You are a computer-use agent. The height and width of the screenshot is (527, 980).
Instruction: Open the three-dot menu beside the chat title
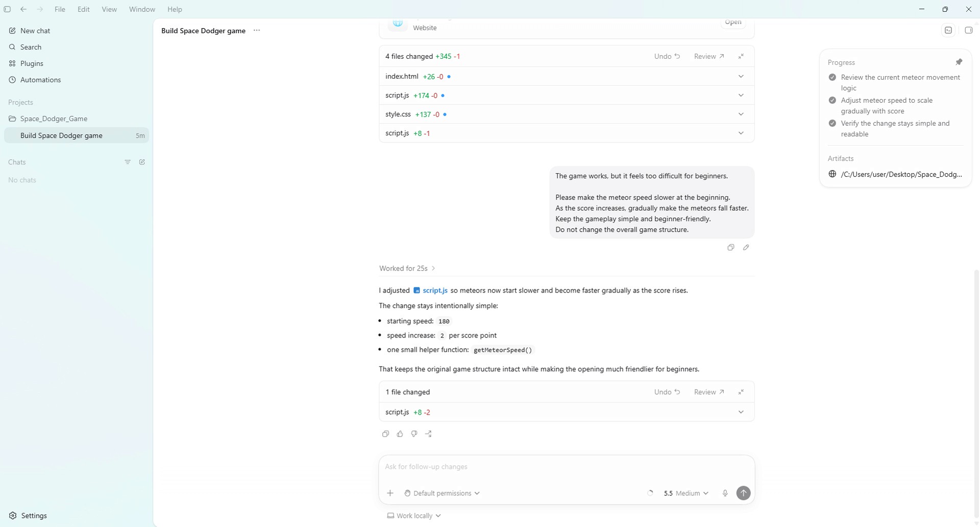coord(257,31)
